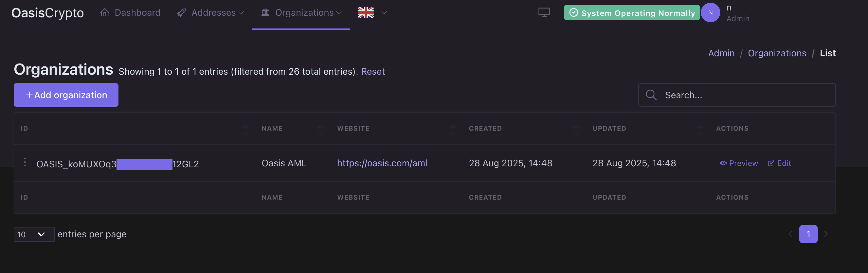Viewport: 868px width, 273px height.
Task: Click the Search input field
Action: coord(745,95)
